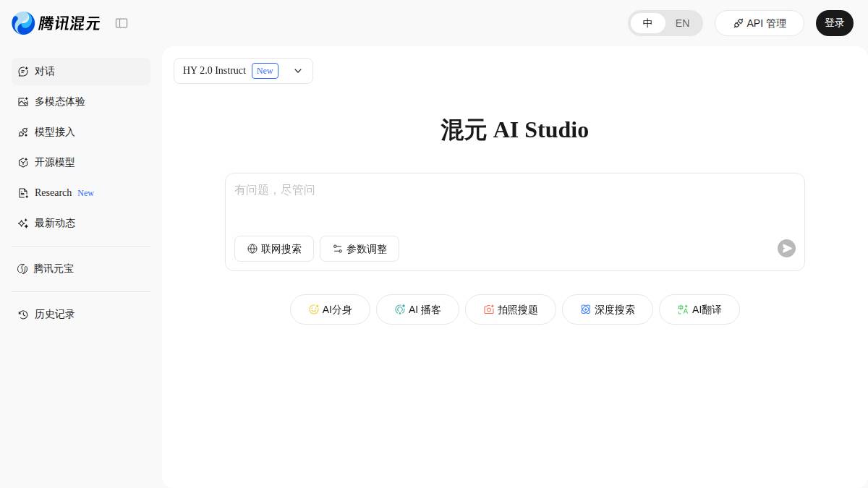Select the AI分身 feature chip
Image resolution: width=868 pixels, height=488 pixels.
(330, 309)
